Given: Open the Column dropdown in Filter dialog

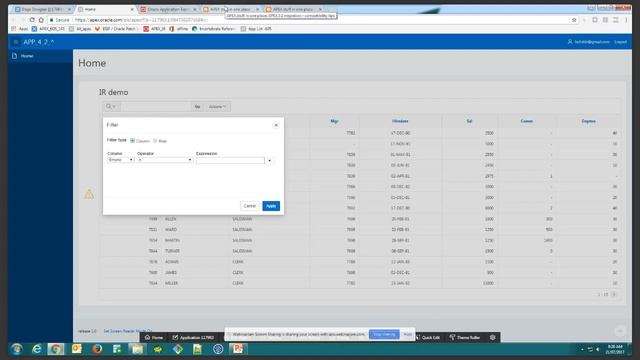Looking at the screenshot, I should click(x=121, y=160).
